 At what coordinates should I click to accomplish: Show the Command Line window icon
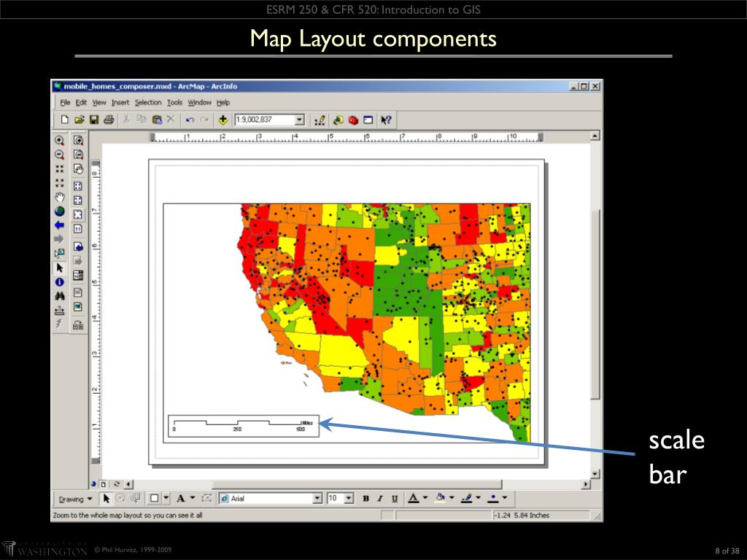[x=368, y=120]
